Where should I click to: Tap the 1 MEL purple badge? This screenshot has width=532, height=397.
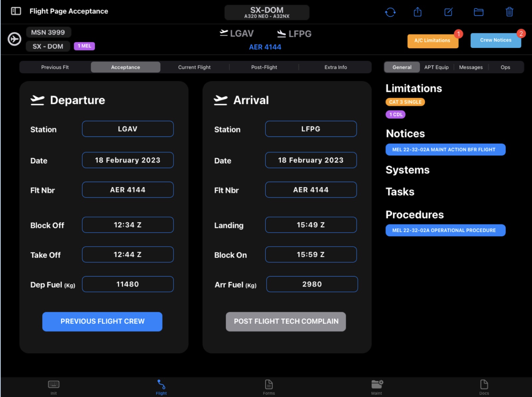[84, 46]
